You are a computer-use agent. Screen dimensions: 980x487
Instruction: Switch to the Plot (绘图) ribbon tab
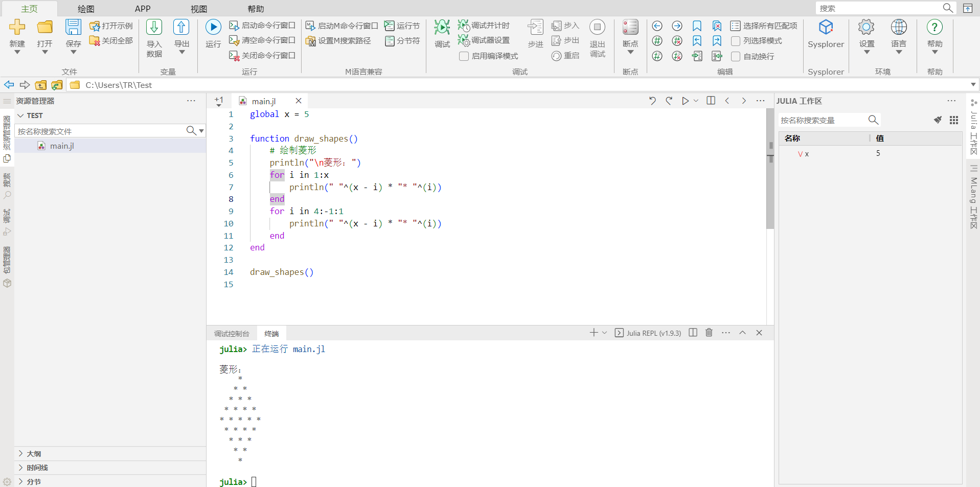(x=86, y=9)
